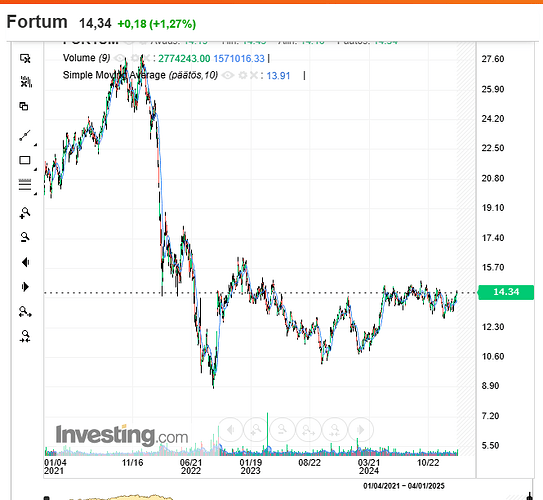Click the delete-selected-drawing icon at top of left toolbar
543x500 pixels.
click(x=25, y=59)
